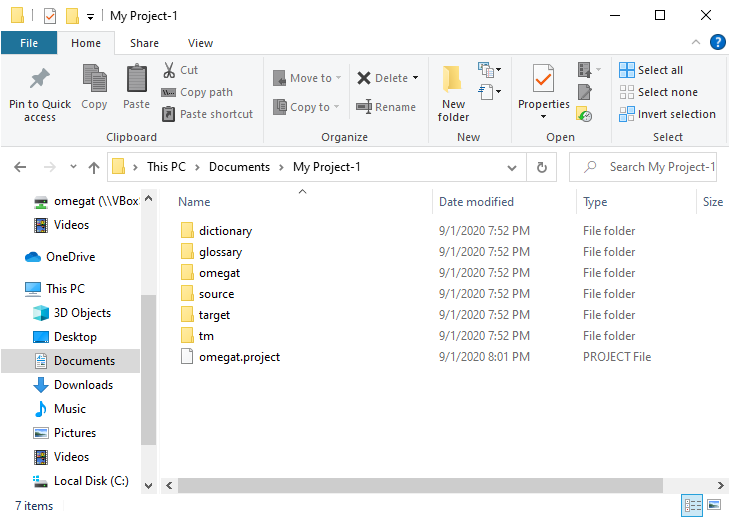Collapse the ribbon with the chevron

point(696,42)
